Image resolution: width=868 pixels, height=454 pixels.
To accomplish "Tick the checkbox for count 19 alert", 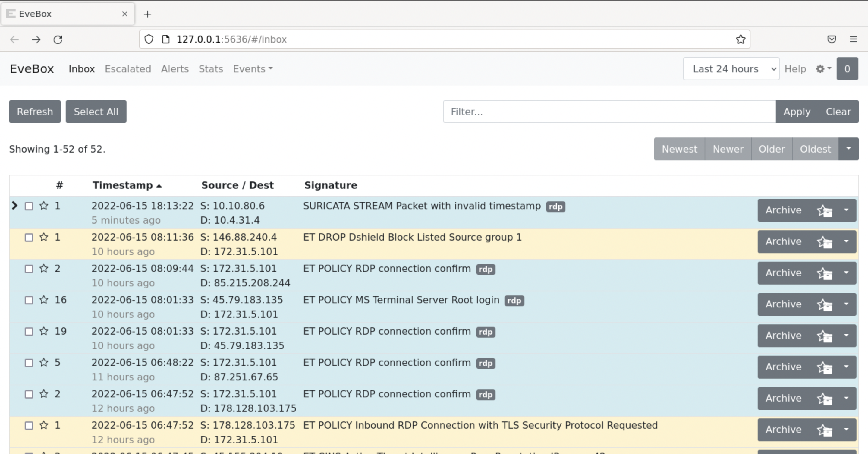I will [x=29, y=332].
